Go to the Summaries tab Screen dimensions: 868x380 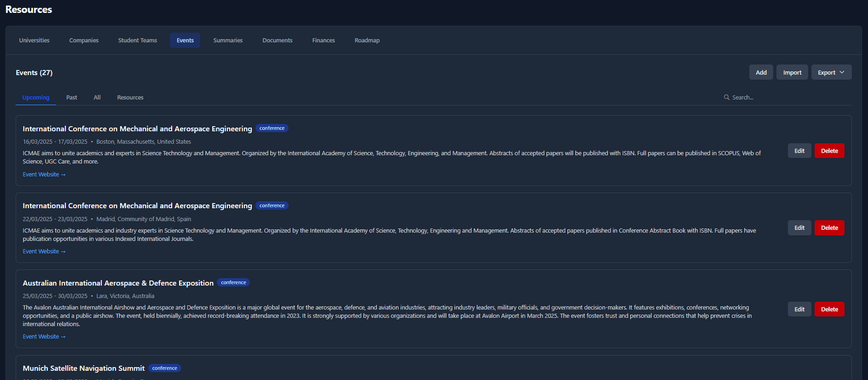point(228,41)
